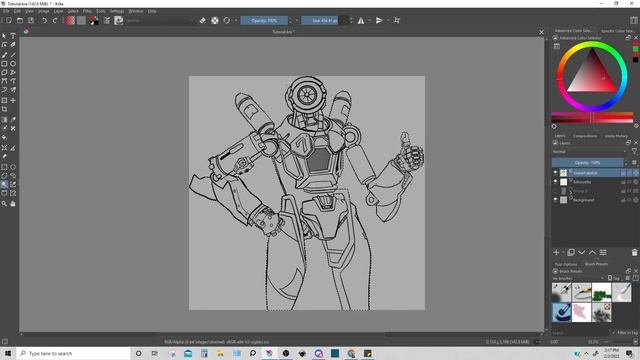Select the Polygon tool
The image size is (640, 360).
[x=4, y=72]
